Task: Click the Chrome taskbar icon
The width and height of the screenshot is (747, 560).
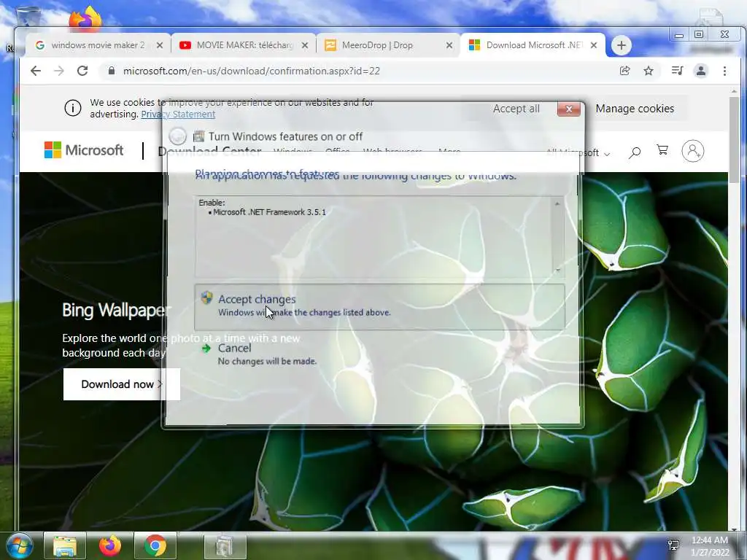Action: click(155, 545)
